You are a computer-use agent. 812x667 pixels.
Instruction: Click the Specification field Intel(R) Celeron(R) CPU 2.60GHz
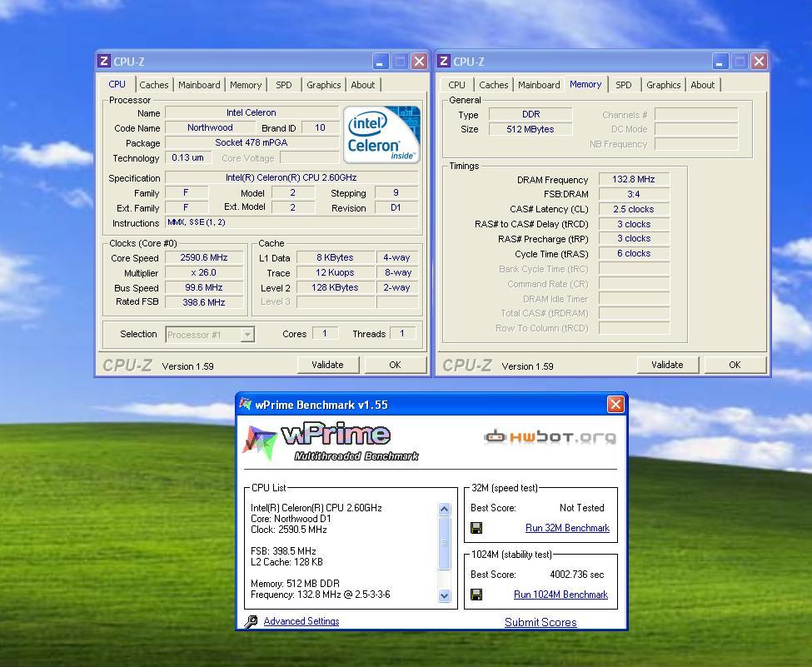[291, 177]
